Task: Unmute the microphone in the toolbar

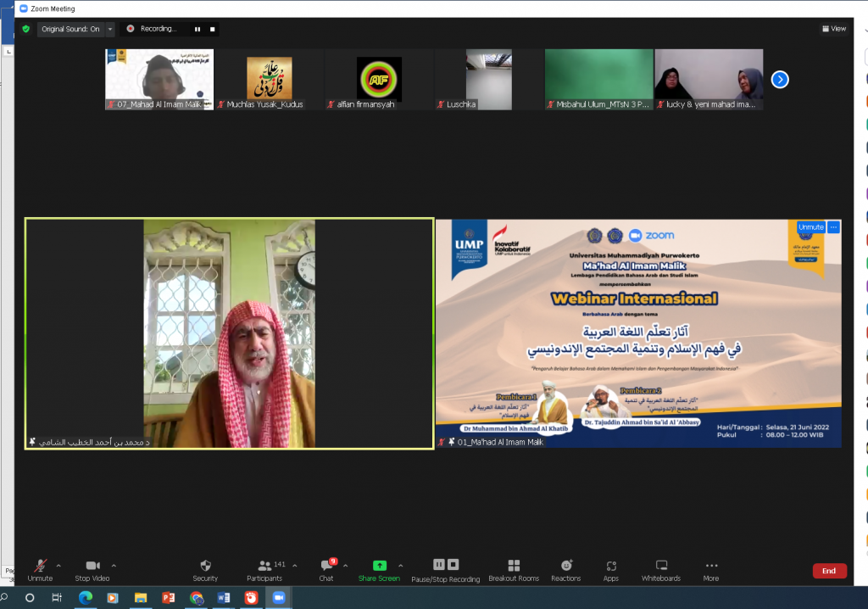Action: click(40, 570)
